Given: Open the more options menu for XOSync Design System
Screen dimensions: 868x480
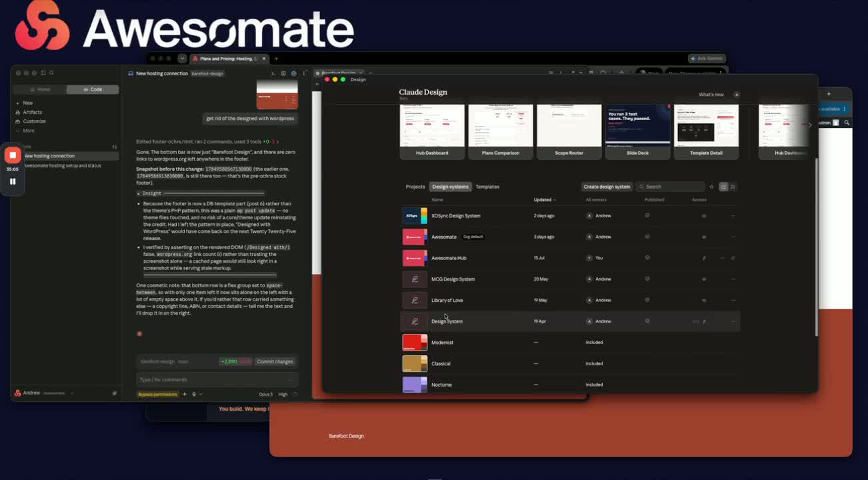Looking at the screenshot, I should point(733,216).
